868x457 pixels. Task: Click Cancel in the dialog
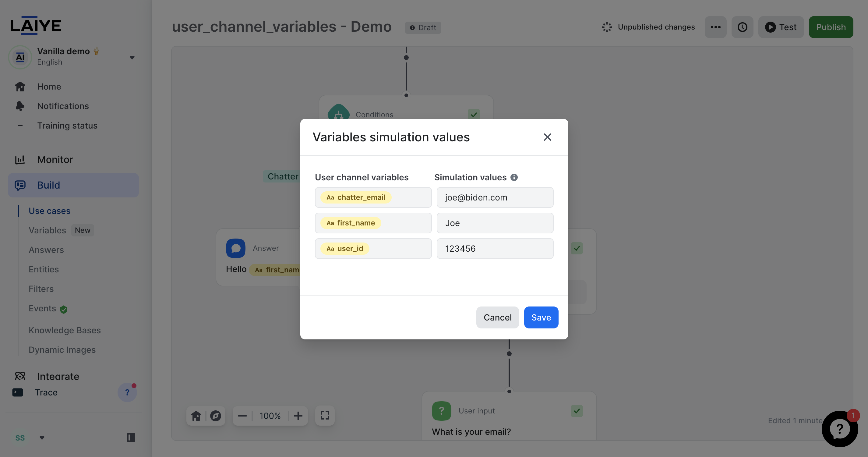click(497, 317)
